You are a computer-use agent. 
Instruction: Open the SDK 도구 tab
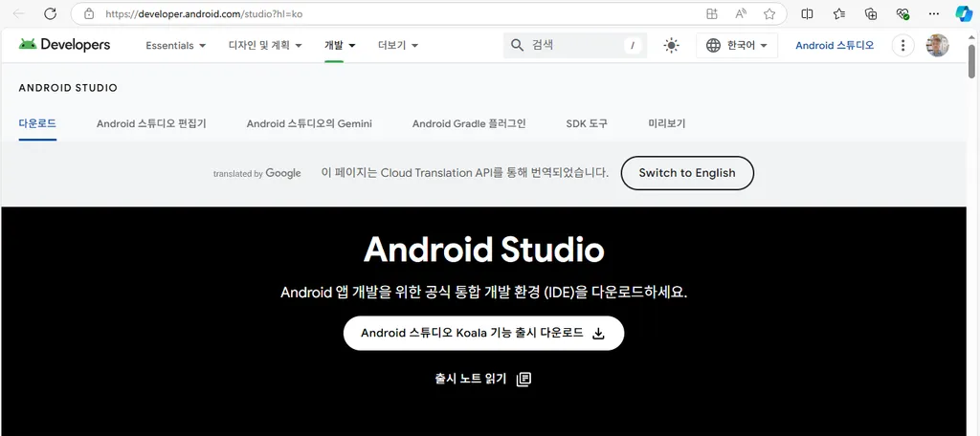point(587,123)
